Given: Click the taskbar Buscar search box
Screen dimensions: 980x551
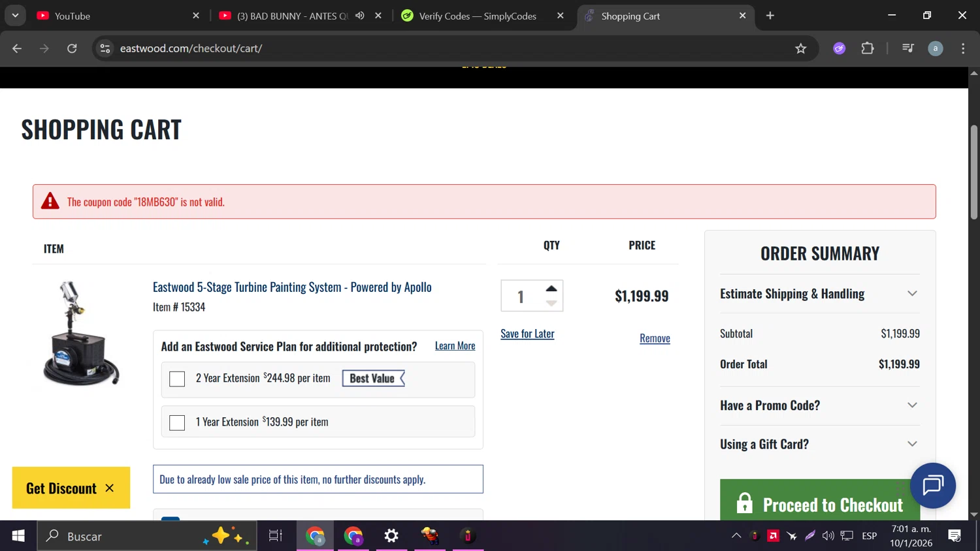Looking at the screenshot, I should click(147, 536).
